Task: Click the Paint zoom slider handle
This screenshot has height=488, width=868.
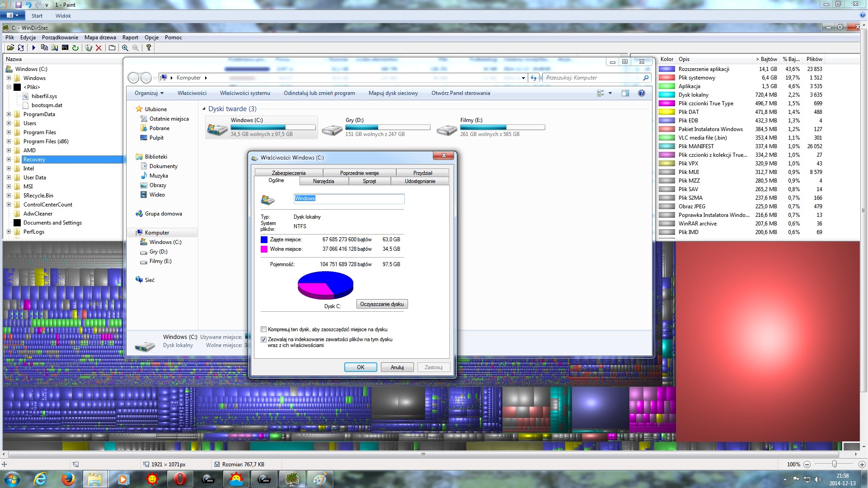Action: coord(834,464)
